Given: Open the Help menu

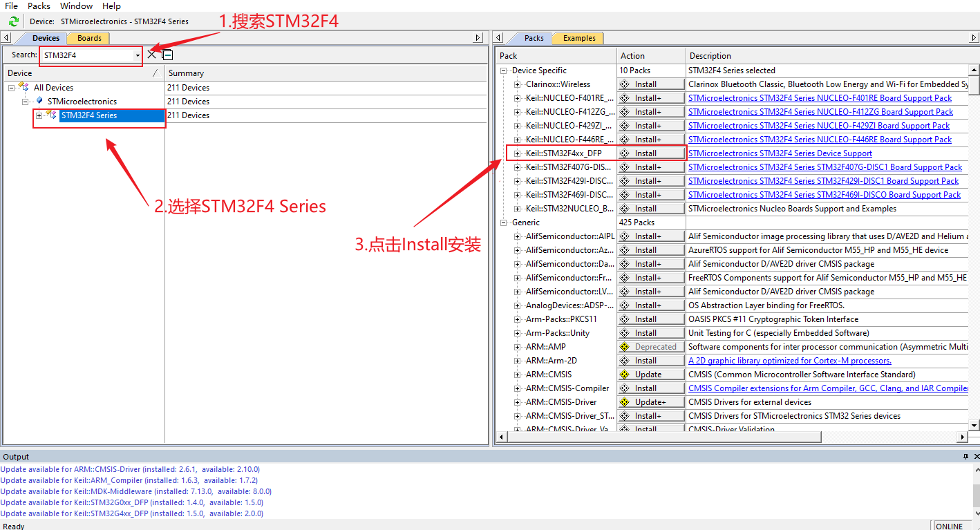Looking at the screenshot, I should 111,6.
